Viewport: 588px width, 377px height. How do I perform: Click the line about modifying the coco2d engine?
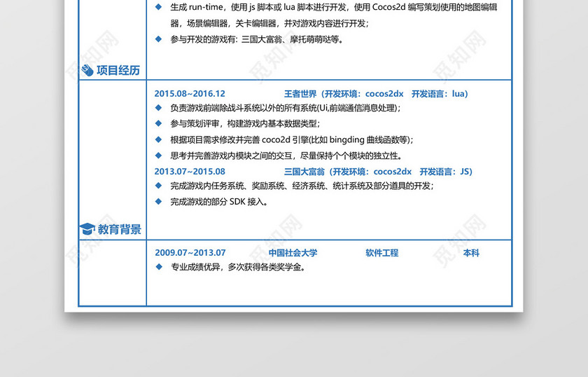pos(292,139)
